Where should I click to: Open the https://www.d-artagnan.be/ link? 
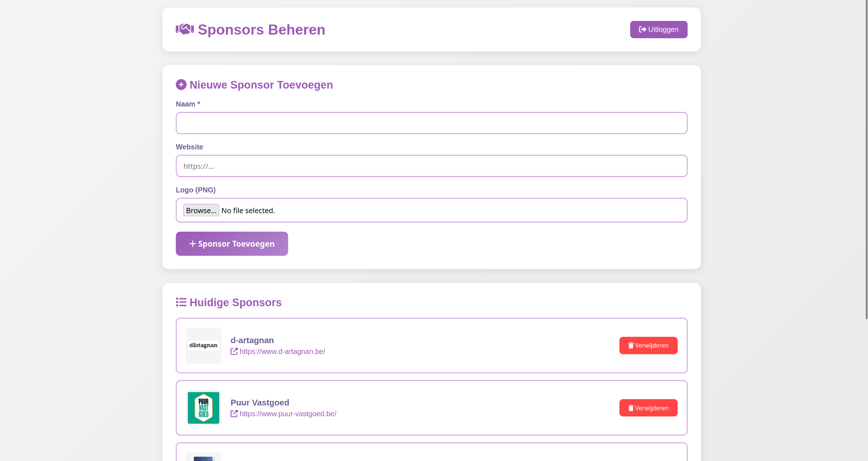pos(282,351)
